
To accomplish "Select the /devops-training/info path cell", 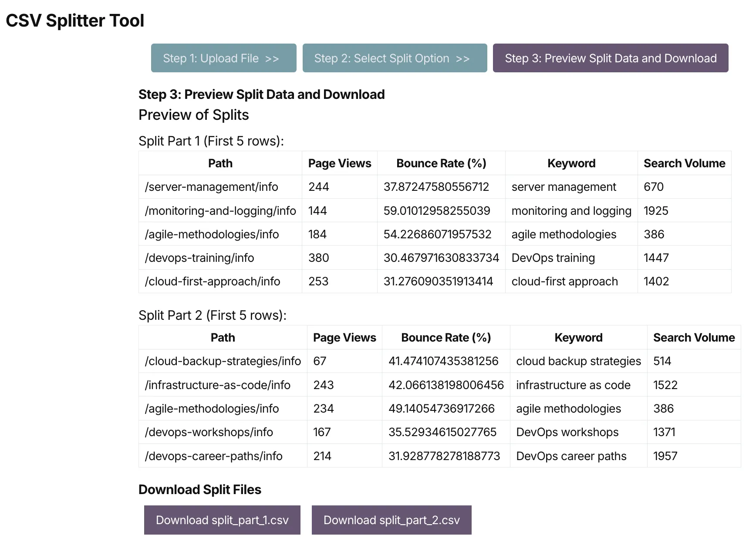I will point(220,258).
